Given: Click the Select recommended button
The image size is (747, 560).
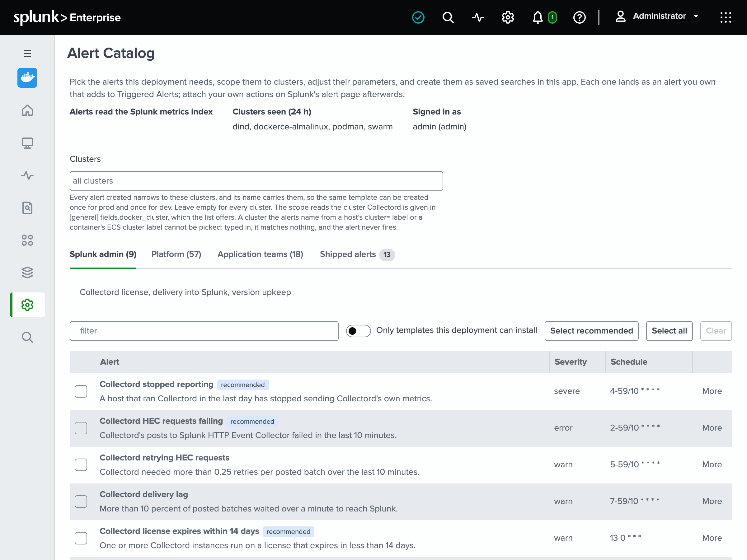Looking at the screenshot, I should tap(591, 331).
